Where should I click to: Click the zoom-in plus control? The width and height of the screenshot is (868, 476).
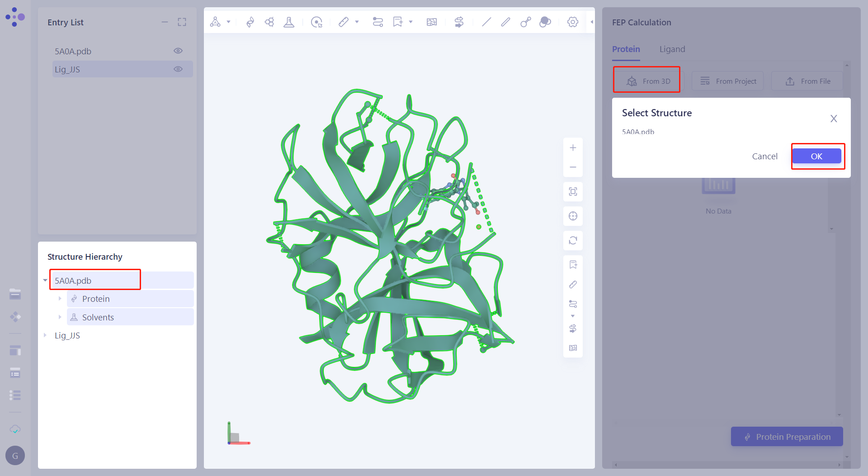[x=573, y=148]
